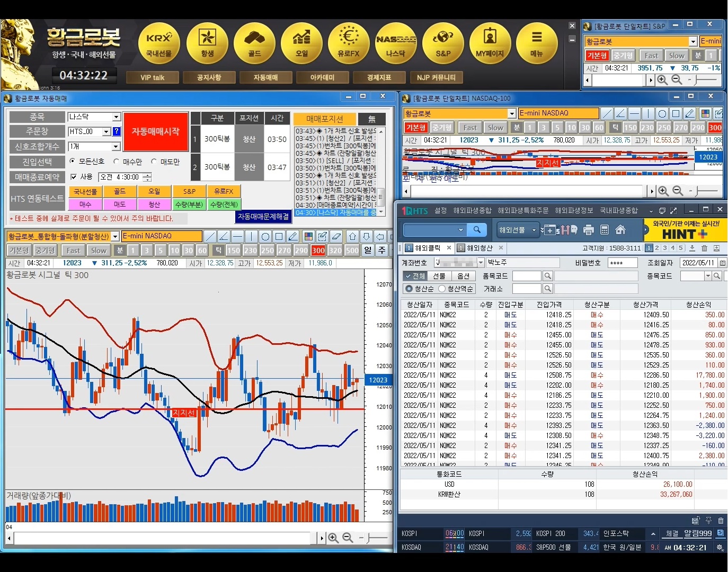This screenshot has height=572, width=728.
Task: Open the 메뉴 hamburger round icon
Action: (x=537, y=43)
